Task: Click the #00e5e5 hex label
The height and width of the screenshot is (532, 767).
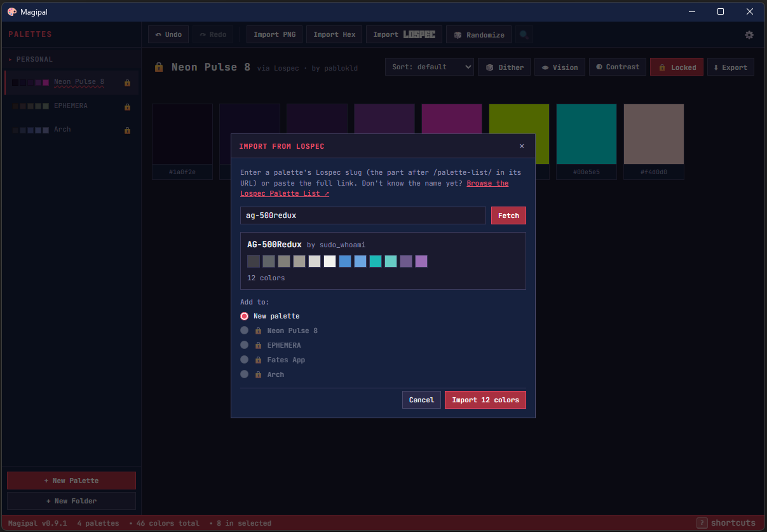Action: tap(587, 172)
